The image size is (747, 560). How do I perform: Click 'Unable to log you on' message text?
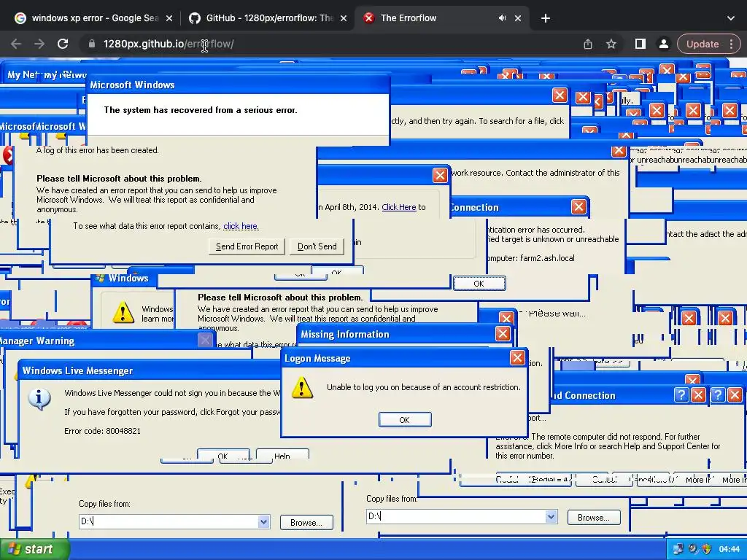pos(424,387)
